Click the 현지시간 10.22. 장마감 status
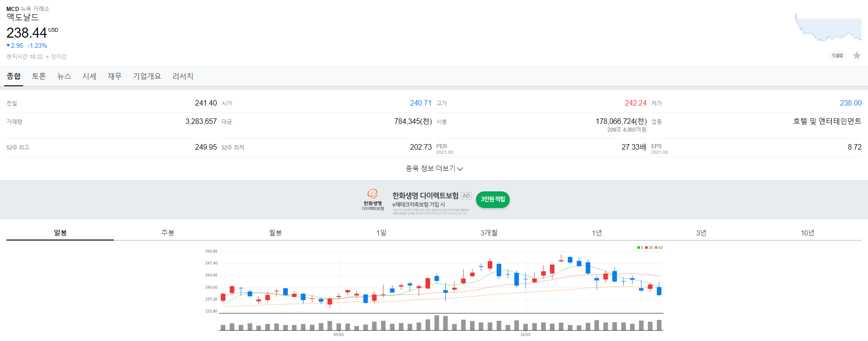 (x=37, y=56)
